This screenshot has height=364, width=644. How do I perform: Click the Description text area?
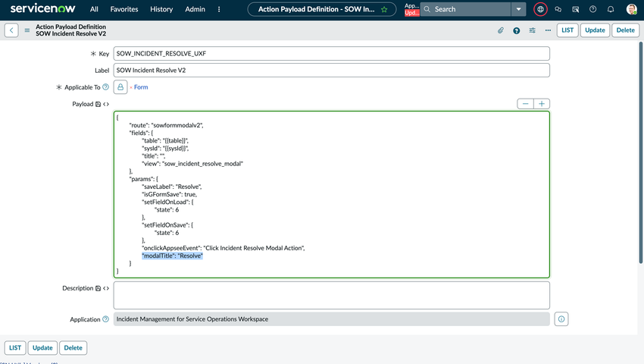(331, 295)
